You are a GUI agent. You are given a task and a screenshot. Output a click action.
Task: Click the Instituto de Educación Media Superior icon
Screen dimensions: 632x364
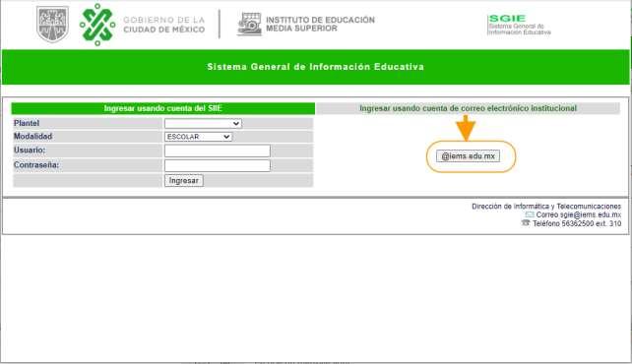[x=249, y=25]
